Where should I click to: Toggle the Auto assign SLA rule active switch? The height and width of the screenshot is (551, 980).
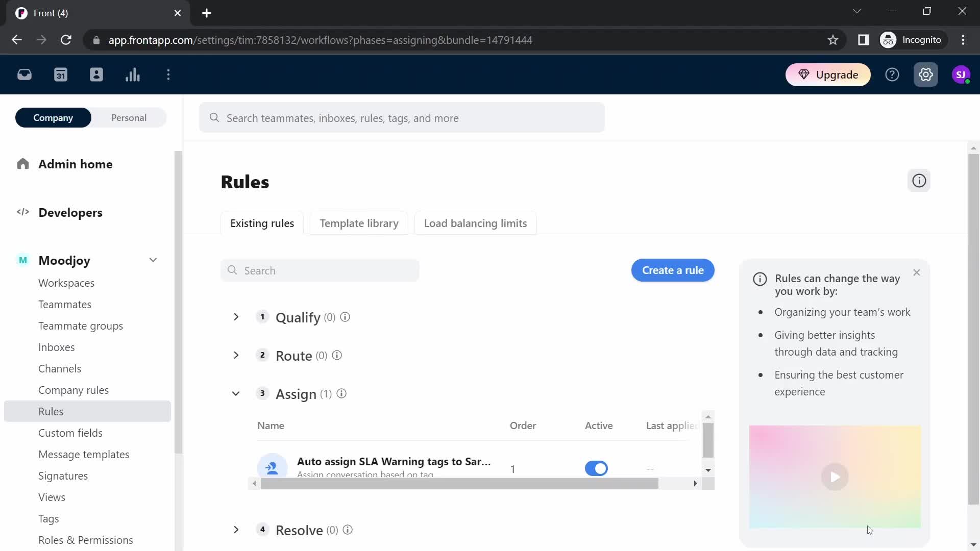click(x=596, y=467)
